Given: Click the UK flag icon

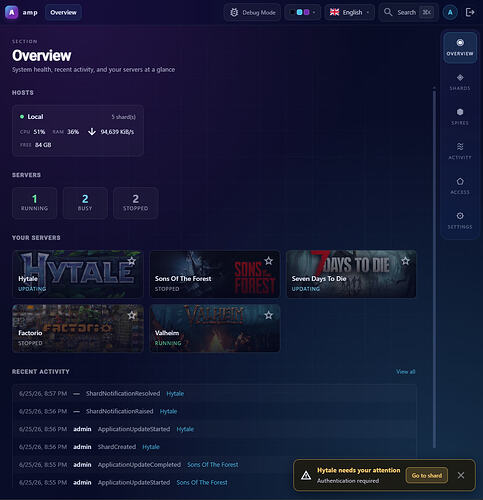Looking at the screenshot, I should pyautogui.click(x=334, y=12).
